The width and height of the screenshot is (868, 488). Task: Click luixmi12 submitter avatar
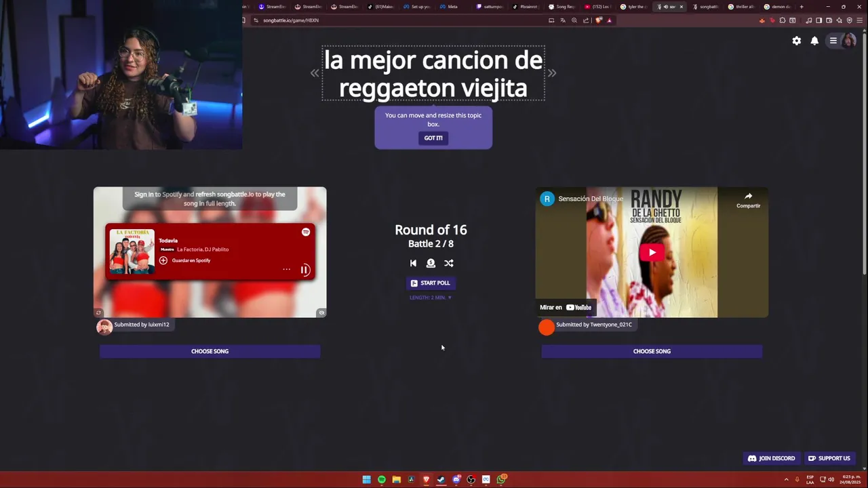coord(104,327)
